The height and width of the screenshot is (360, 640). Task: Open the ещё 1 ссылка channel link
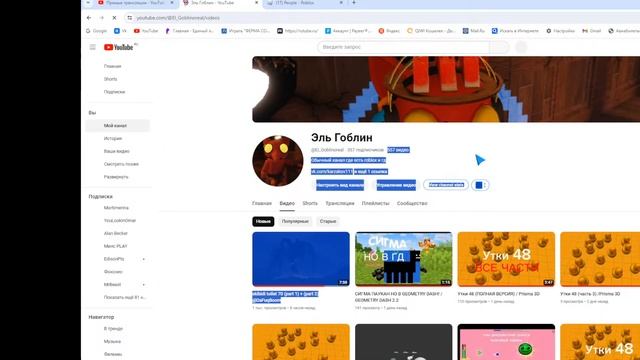click(x=371, y=172)
